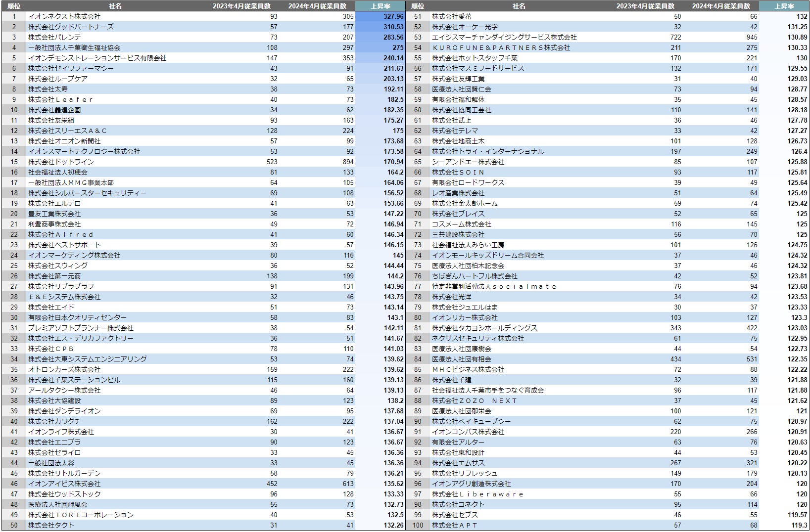Click ネクサスセキュリティ株式会社

point(478,338)
